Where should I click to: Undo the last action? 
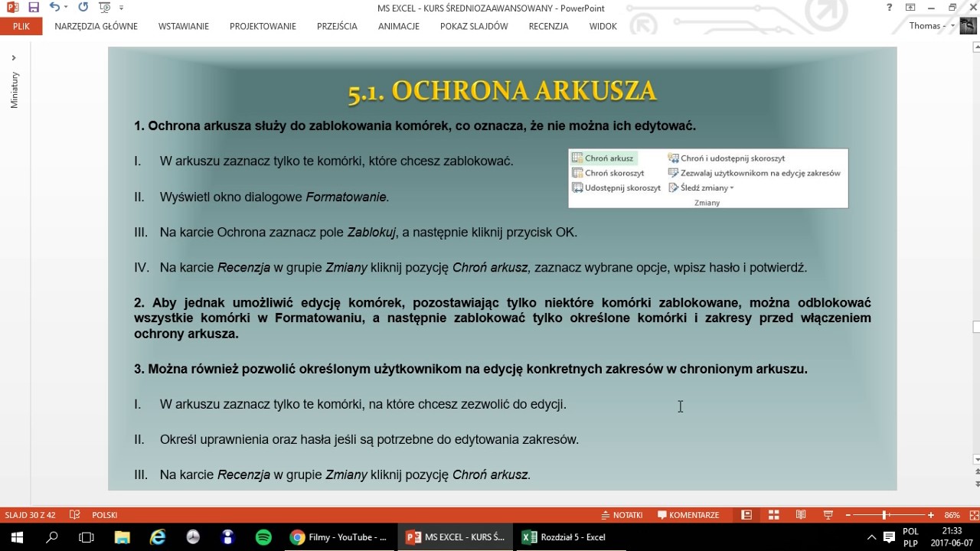coord(54,8)
